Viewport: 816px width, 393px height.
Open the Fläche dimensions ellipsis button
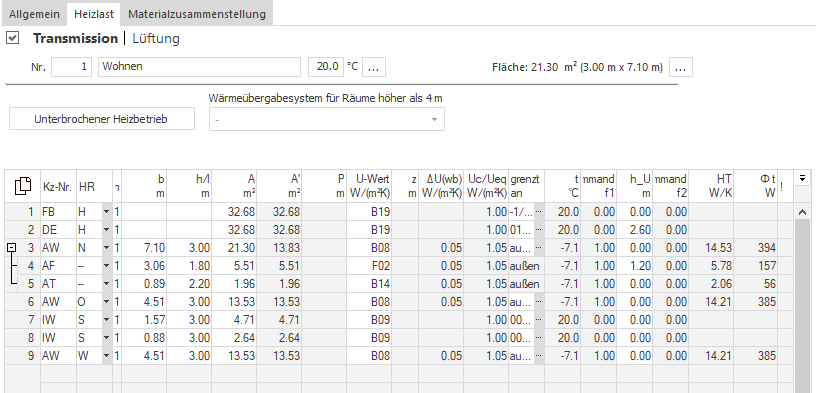coord(681,67)
